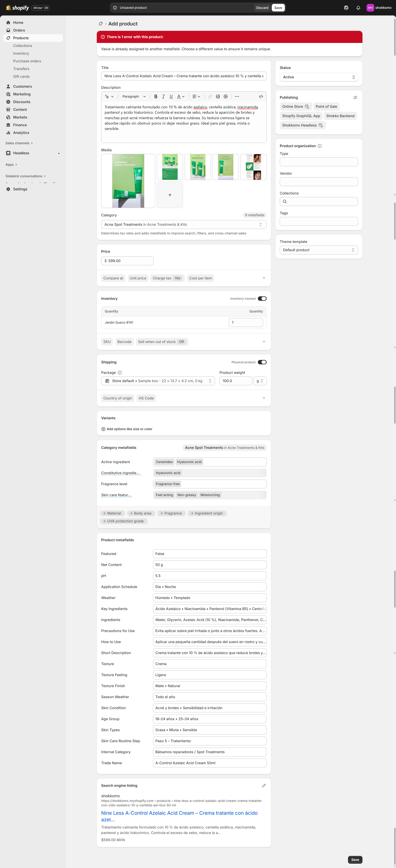Expand Apps list in sidebar
396x868 pixels.
[x=11, y=165]
